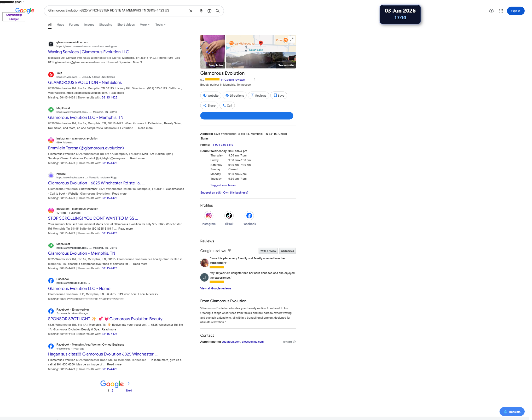Image resolution: width=532 pixels, height=420 pixels.
Task: Open Emmilein Teresa Instagram result
Action: (x=86, y=148)
